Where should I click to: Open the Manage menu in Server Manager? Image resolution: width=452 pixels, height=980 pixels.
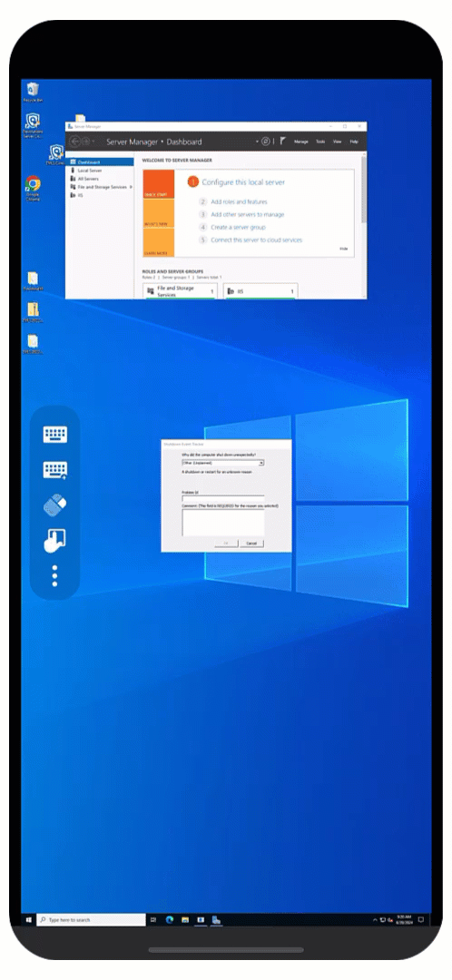(301, 142)
